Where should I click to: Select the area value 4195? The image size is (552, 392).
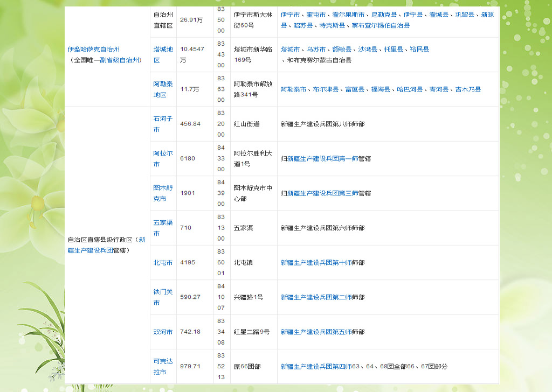pyautogui.click(x=187, y=263)
